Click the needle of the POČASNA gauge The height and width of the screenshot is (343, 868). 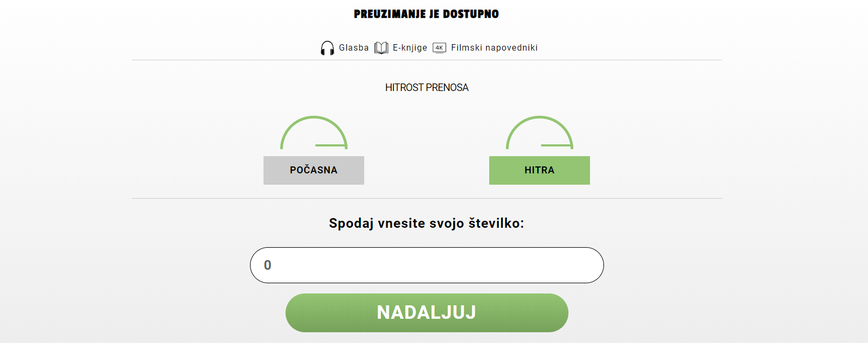[x=330, y=145]
